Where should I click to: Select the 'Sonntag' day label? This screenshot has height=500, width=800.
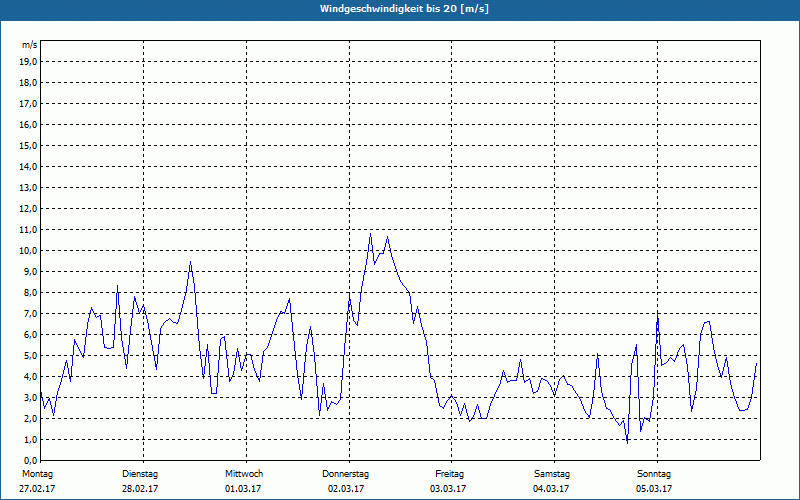click(x=654, y=474)
